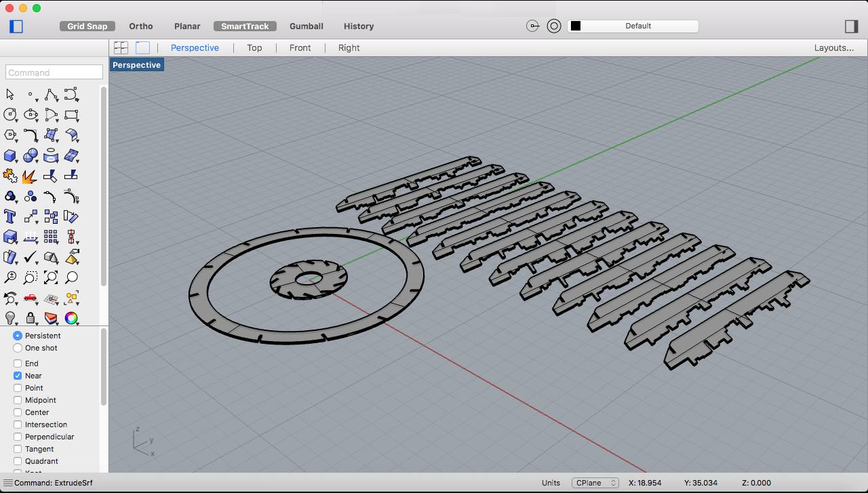Click the checkmark check objects tool
This screenshot has height=493, width=868.
pos(31,257)
